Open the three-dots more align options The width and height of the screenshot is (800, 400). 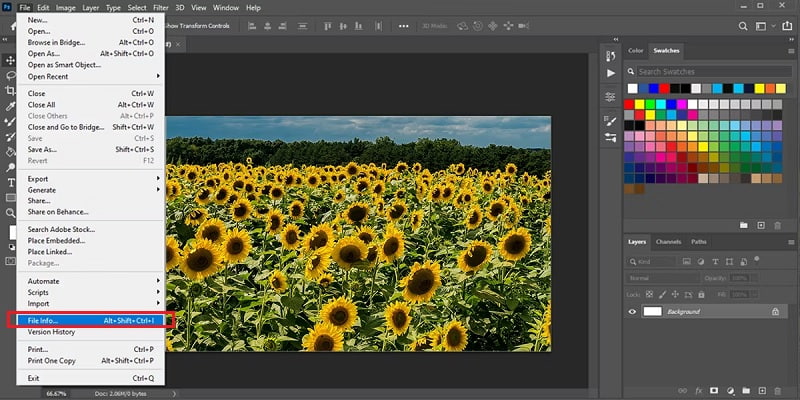(x=404, y=26)
